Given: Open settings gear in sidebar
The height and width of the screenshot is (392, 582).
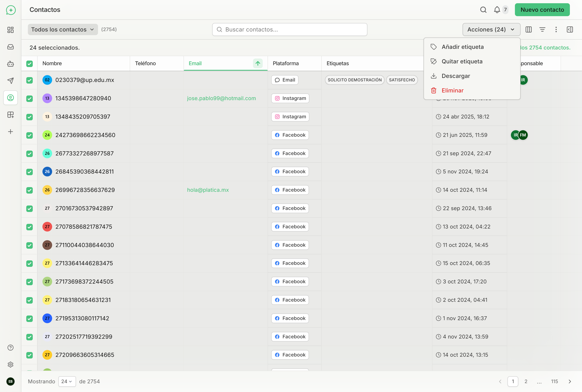Looking at the screenshot, I should (x=11, y=365).
